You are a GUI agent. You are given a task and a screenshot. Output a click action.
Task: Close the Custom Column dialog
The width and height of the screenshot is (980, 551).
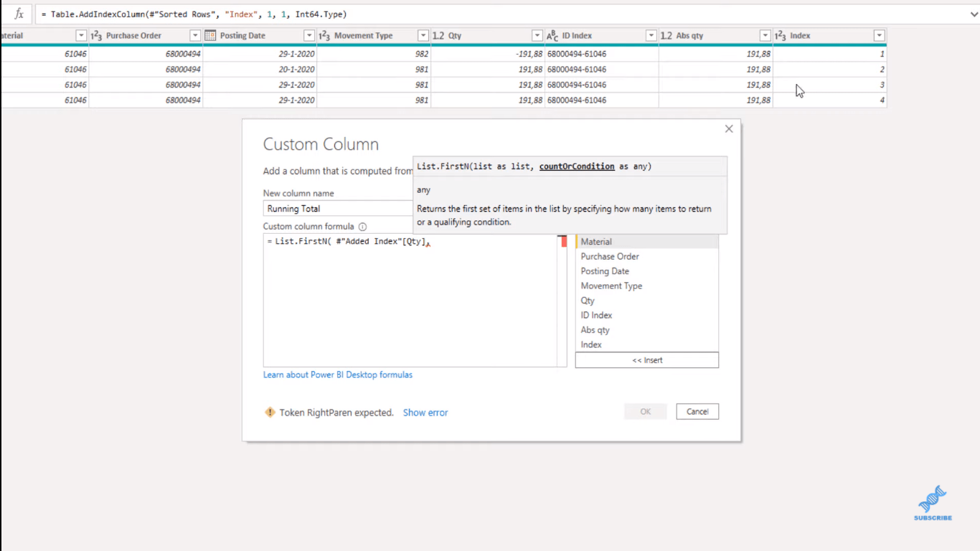(x=729, y=129)
